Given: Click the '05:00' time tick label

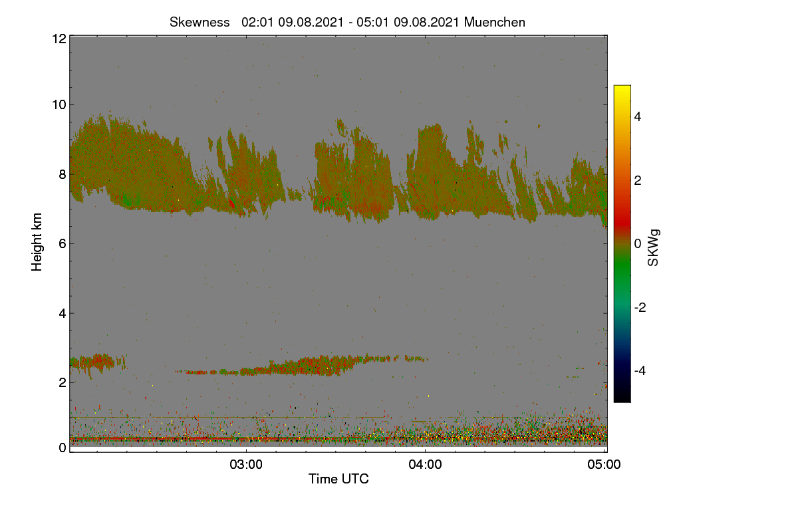Looking at the screenshot, I should tap(604, 465).
